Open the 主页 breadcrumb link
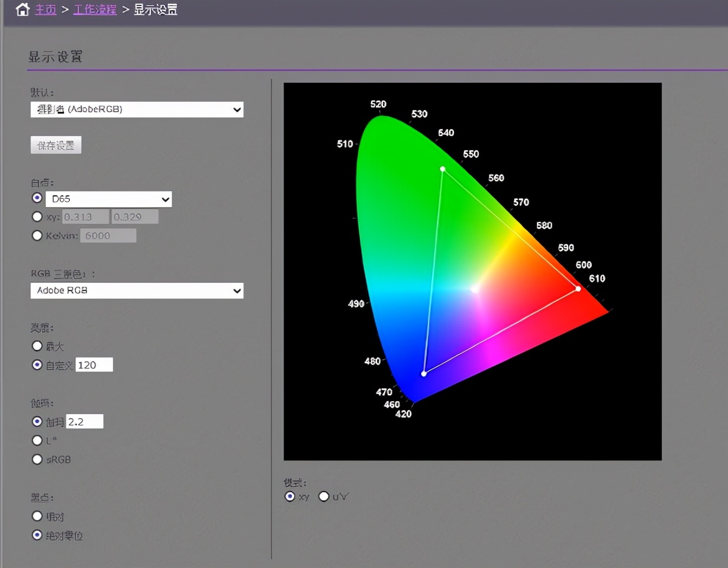This screenshot has width=728, height=568. [46, 10]
